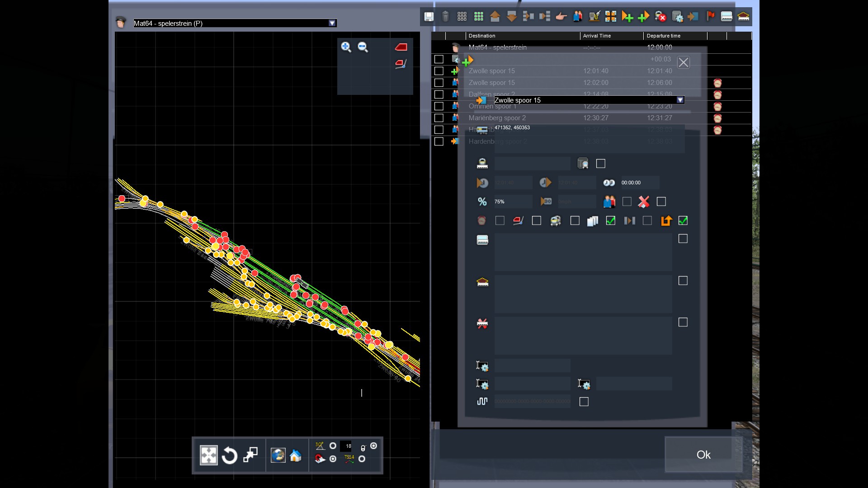Sort by the Arrival Time column header

click(x=612, y=36)
